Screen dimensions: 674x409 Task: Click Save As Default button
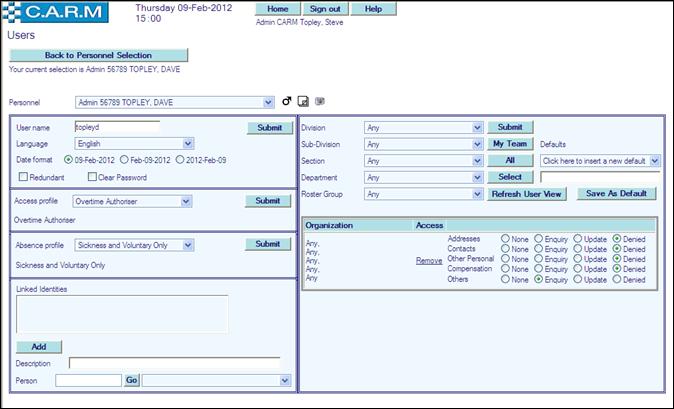(620, 194)
